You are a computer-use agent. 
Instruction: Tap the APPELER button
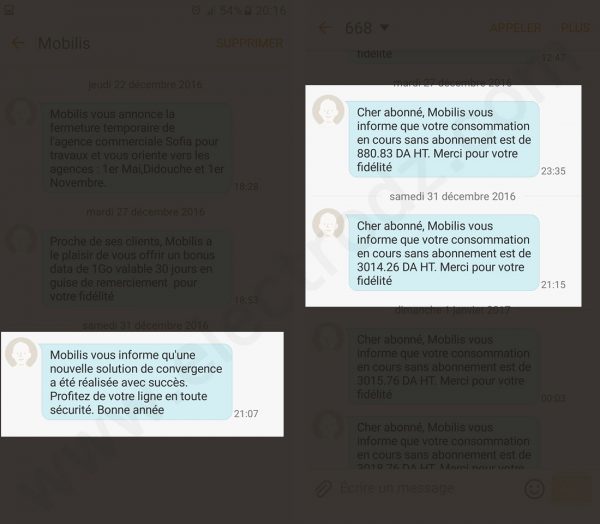[515, 28]
